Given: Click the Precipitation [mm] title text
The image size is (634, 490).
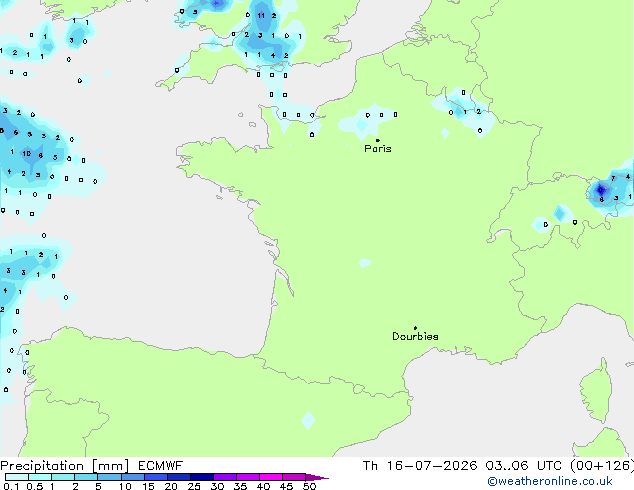Looking at the screenshot, I should coord(65,466).
